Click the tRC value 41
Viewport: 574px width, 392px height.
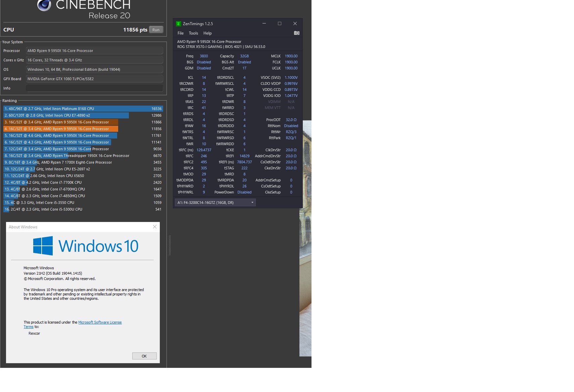tap(204, 108)
